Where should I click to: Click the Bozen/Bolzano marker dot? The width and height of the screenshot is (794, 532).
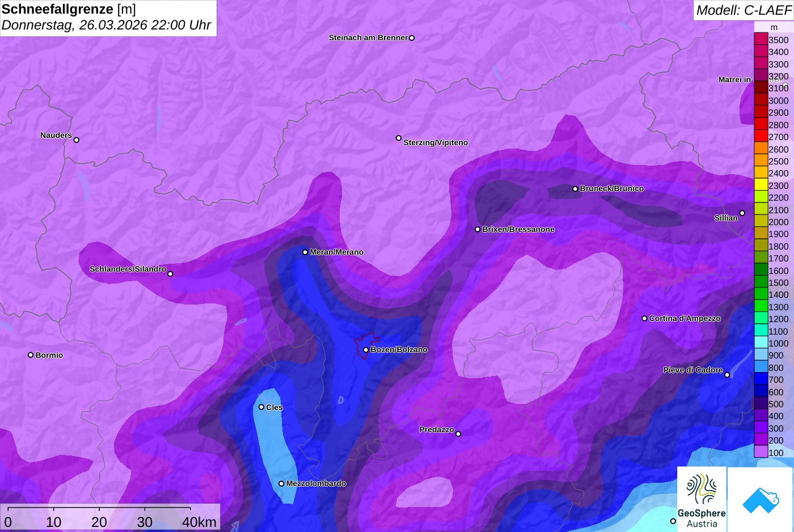point(366,350)
